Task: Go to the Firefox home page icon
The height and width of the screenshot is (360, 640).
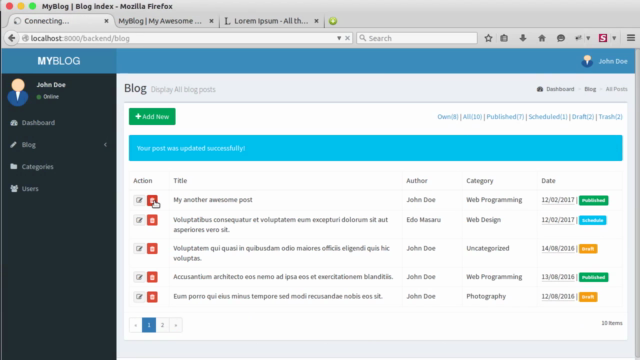Action: 542,38
